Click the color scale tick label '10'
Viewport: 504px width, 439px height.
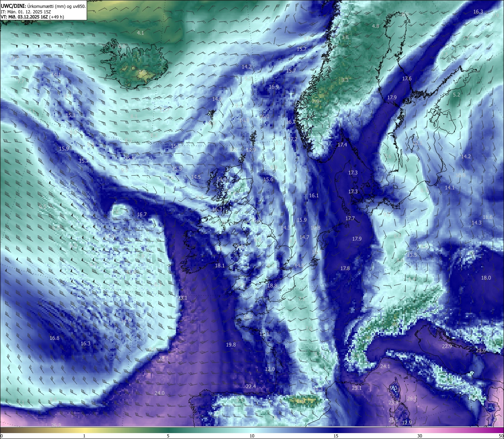point(252,436)
